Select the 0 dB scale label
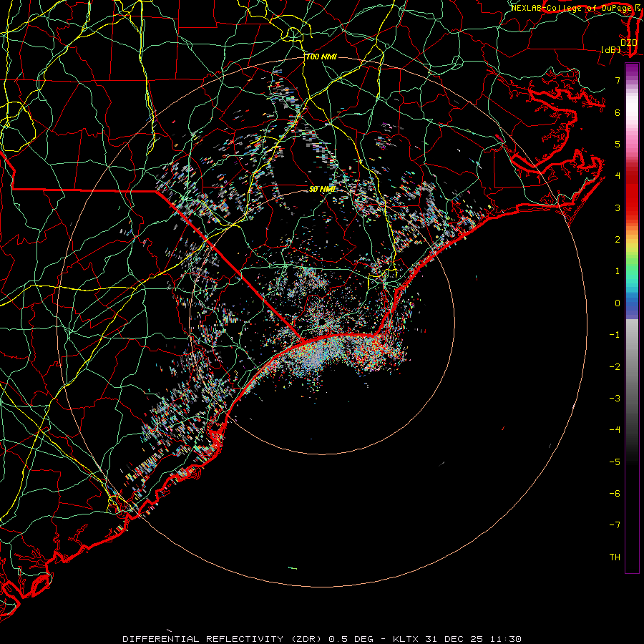This screenshot has width=644, height=644. pyautogui.click(x=618, y=303)
